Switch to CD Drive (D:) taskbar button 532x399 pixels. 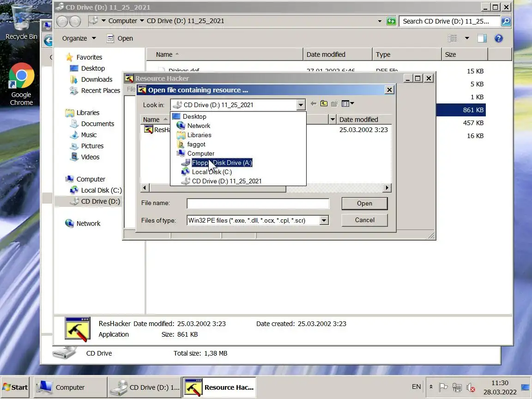145,387
